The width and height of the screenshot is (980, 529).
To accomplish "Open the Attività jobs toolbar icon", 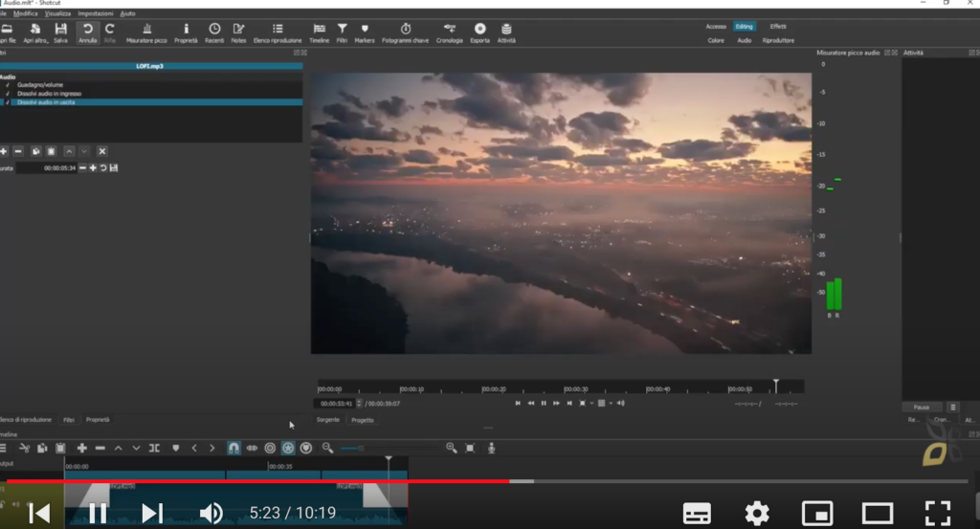I will [506, 33].
